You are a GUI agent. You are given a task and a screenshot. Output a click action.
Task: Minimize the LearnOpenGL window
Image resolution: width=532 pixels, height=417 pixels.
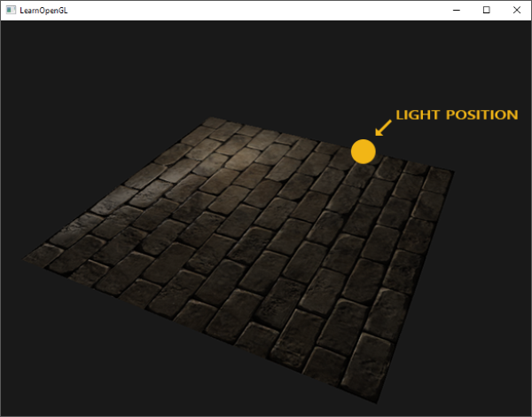457,10
